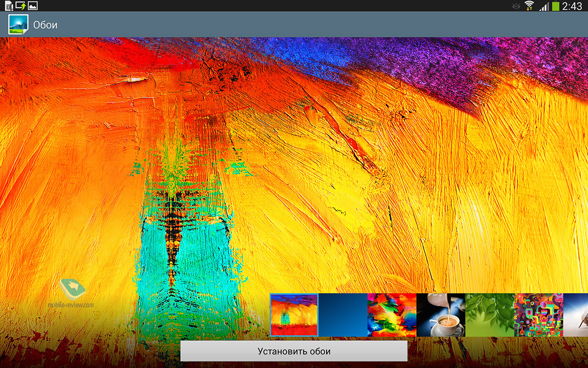This screenshot has width=588, height=368.
Task: Tap the Wallpaper app icon in header
Action: click(x=18, y=24)
